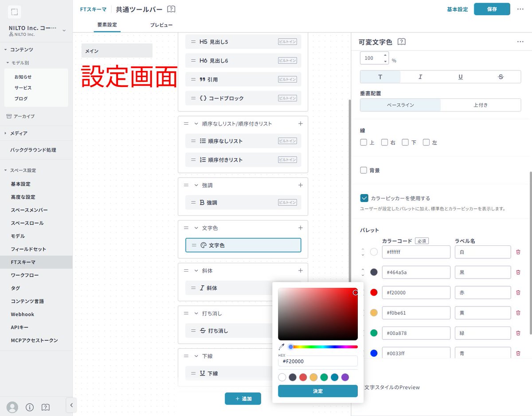Collapse the 文字色 group
This screenshot has height=416, width=532.
[196, 228]
